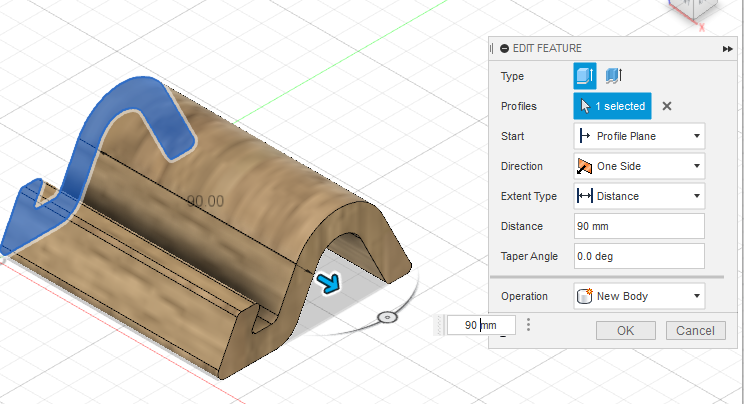Cancel the Edit Feature dialog
This screenshot has height=404, width=744.
(696, 330)
